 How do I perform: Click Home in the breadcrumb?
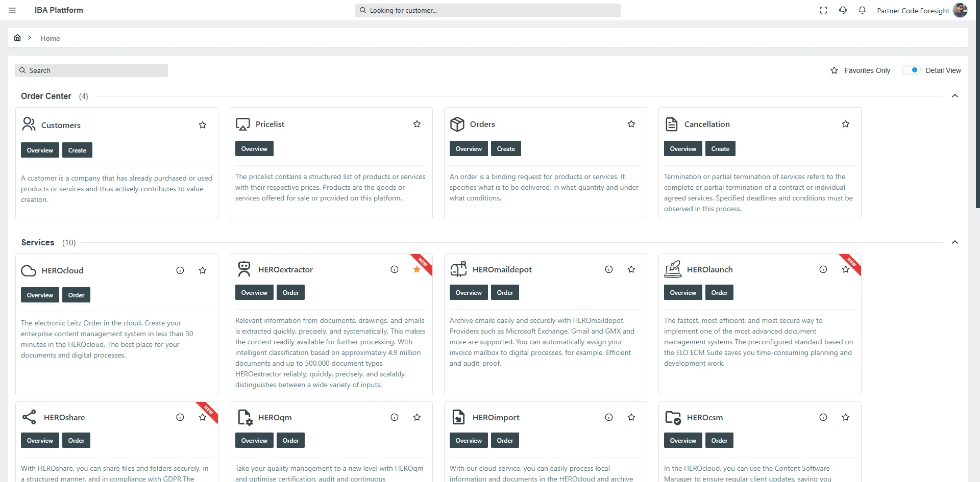50,38
